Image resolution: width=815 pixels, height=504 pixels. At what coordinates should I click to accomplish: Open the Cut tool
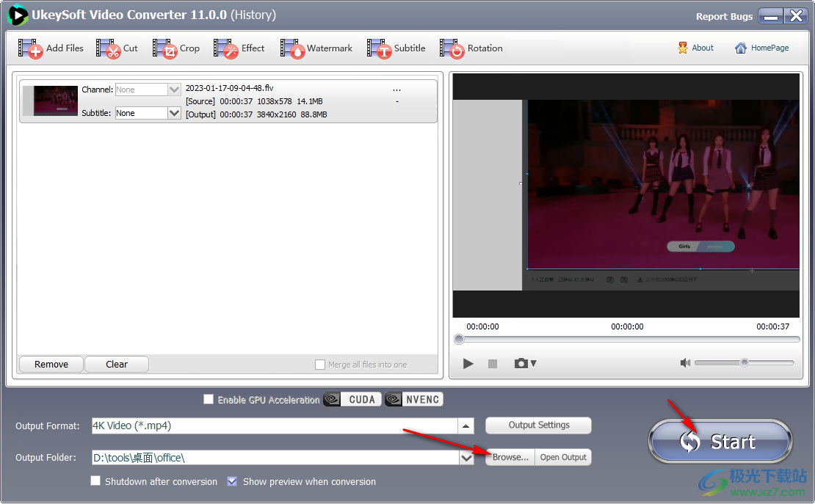pyautogui.click(x=117, y=48)
